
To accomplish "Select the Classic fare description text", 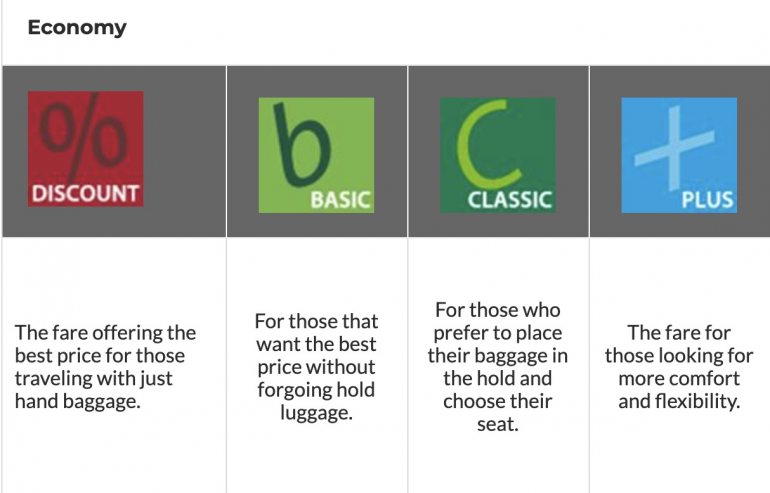I will 497,367.
